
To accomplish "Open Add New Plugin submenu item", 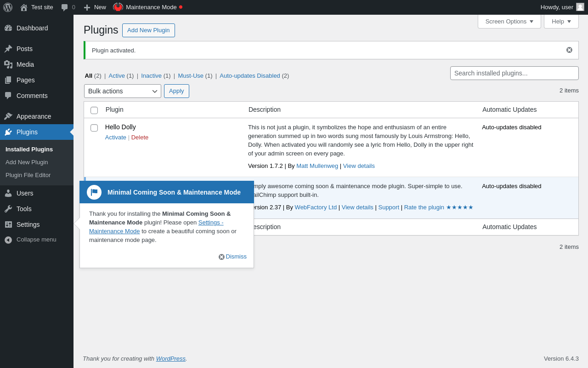I will point(27,162).
